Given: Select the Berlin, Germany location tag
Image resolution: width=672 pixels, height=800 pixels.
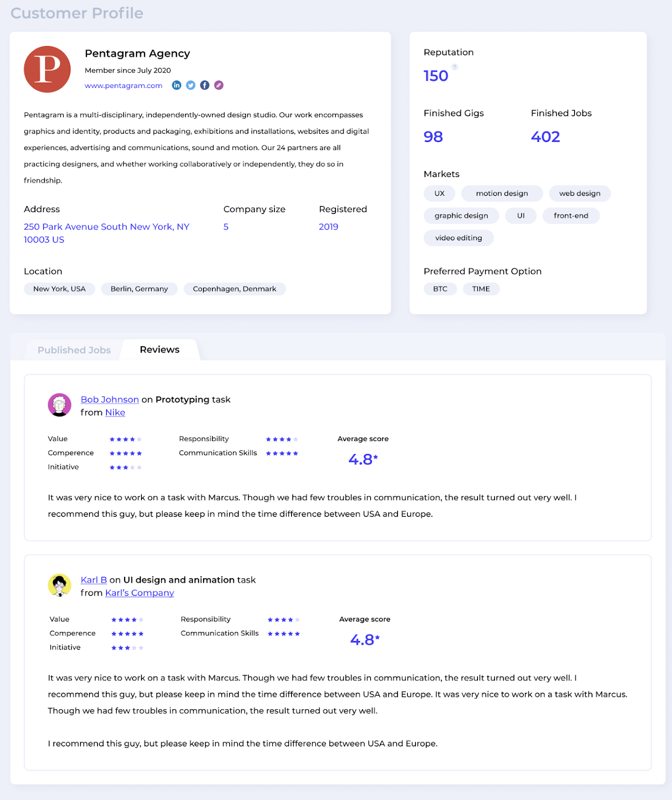Looking at the screenshot, I should click(x=139, y=289).
